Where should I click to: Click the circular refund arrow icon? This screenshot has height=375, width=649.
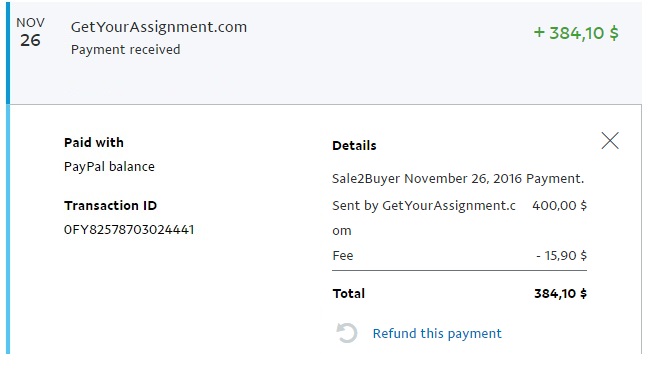pos(346,333)
